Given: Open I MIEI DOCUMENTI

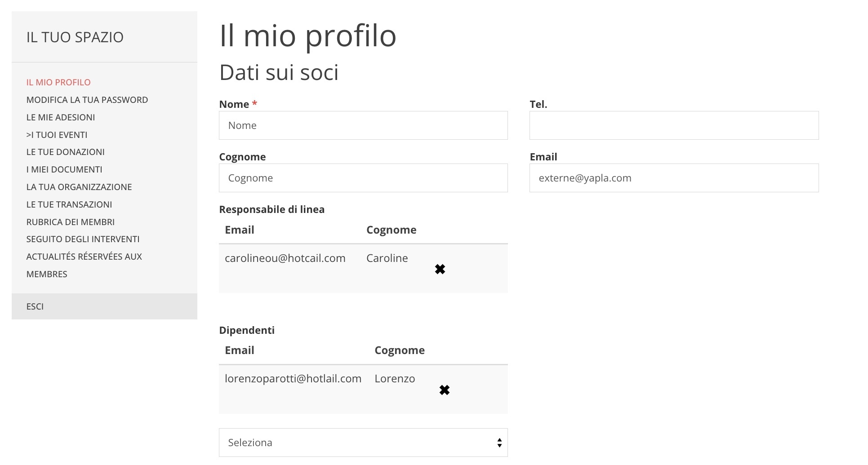Looking at the screenshot, I should [x=64, y=169].
